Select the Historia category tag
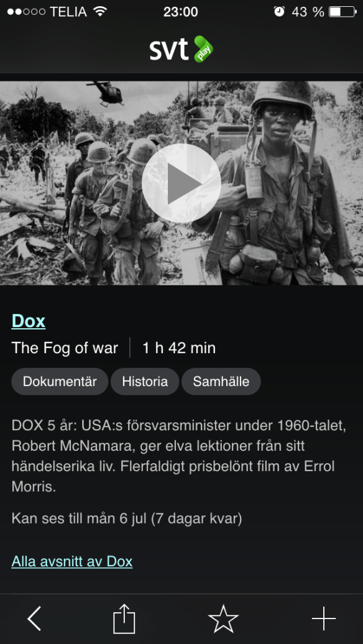Image resolution: width=363 pixels, height=644 pixels. coord(145,382)
